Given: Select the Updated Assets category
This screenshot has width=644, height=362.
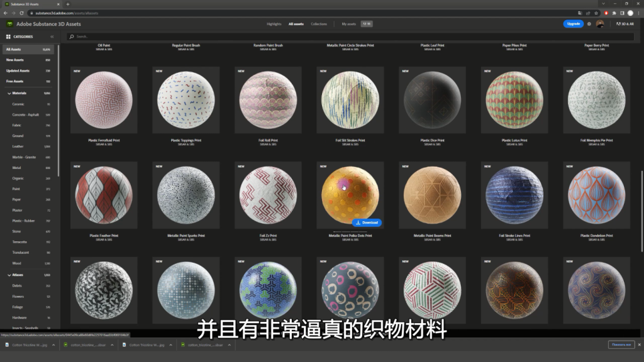Looking at the screenshot, I should coord(28,70).
